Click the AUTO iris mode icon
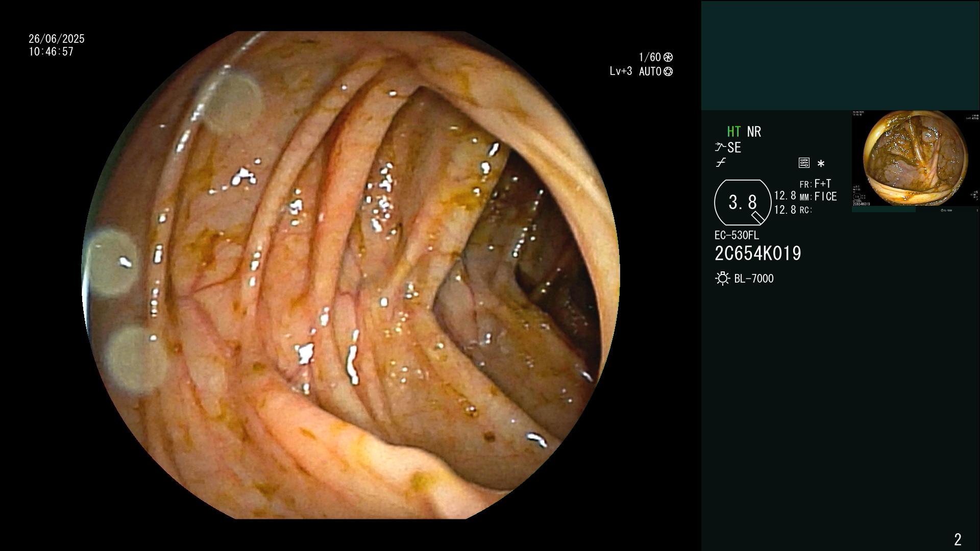This screenshot has width=980, height=551. coord(668,71)
